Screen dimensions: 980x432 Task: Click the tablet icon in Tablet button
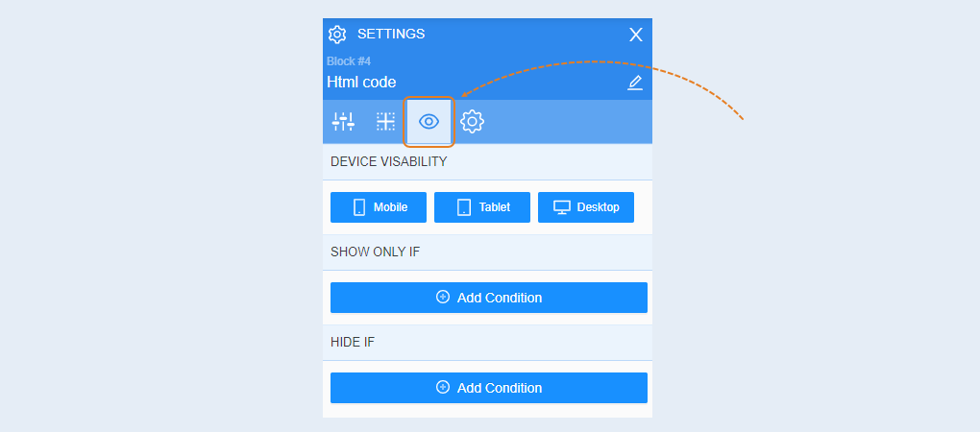coord(464,207)
